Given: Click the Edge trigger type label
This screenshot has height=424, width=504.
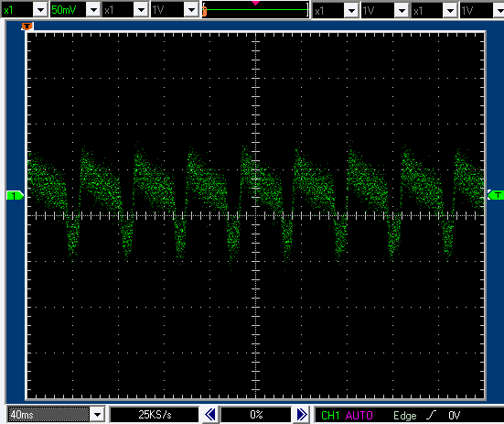Looking at the screenshot, I should pos(405,416).
